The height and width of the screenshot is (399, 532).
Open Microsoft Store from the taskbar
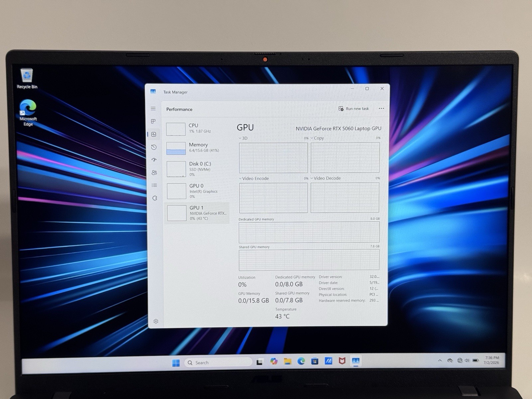tap(315, 361)
